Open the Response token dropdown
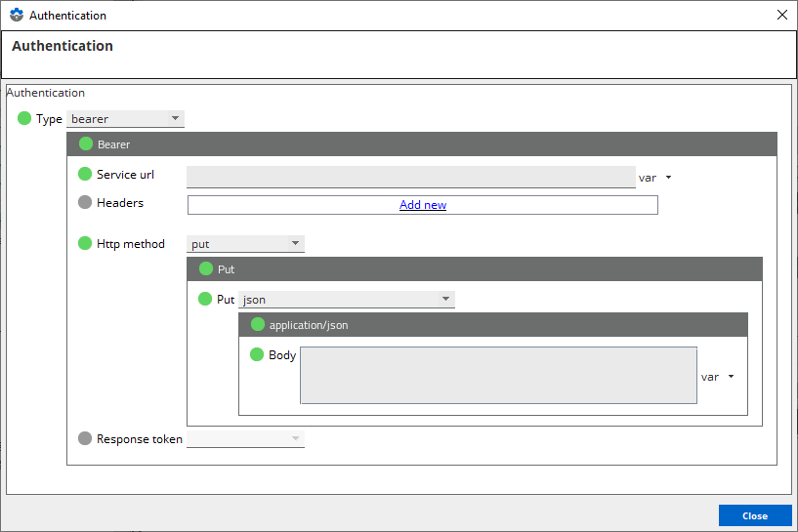This screenshot has height=532, width=798. pyautogui.click(x=245, y=439)
